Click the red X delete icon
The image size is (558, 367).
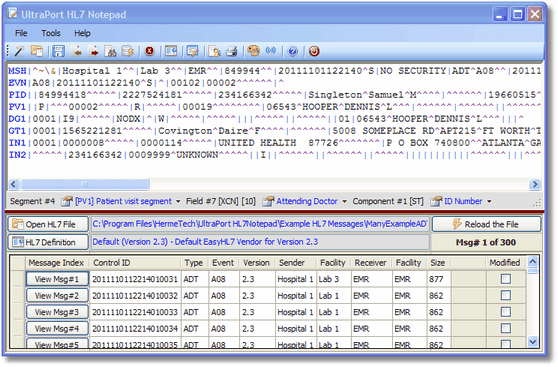[x=149, y=51]
